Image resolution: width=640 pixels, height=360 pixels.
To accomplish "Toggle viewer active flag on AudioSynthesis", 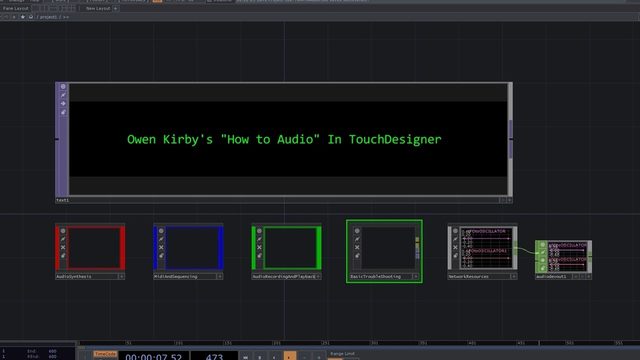I will coord(63,231).
